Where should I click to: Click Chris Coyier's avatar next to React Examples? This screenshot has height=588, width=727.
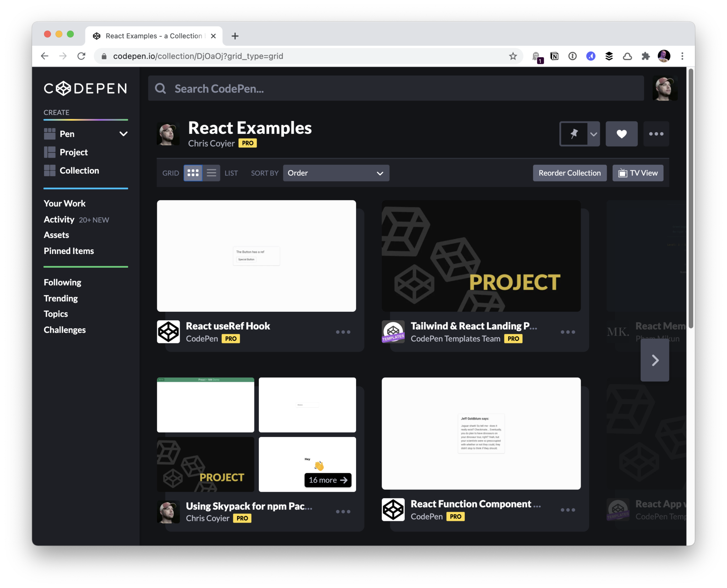pyautogui.click(x=168, y=134)
